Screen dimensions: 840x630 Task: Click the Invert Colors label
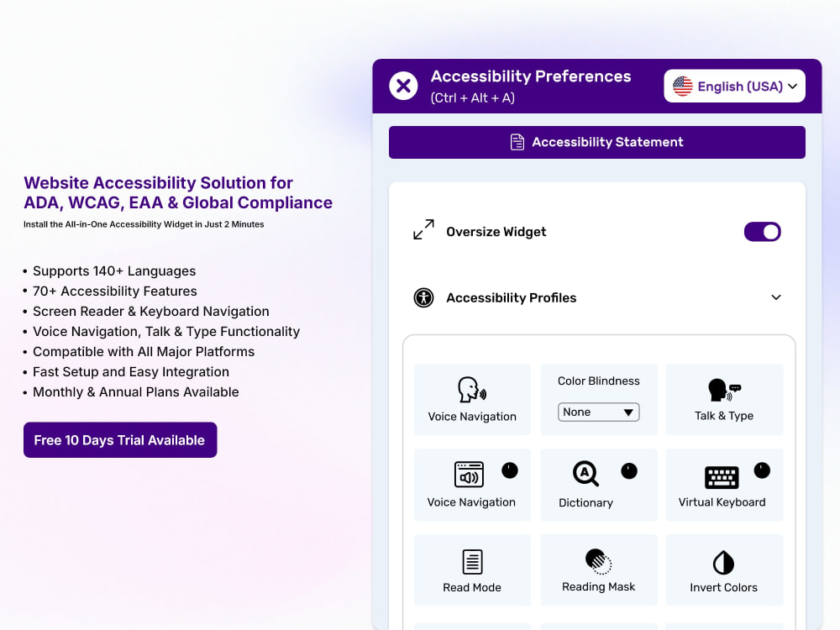[723, 588]
